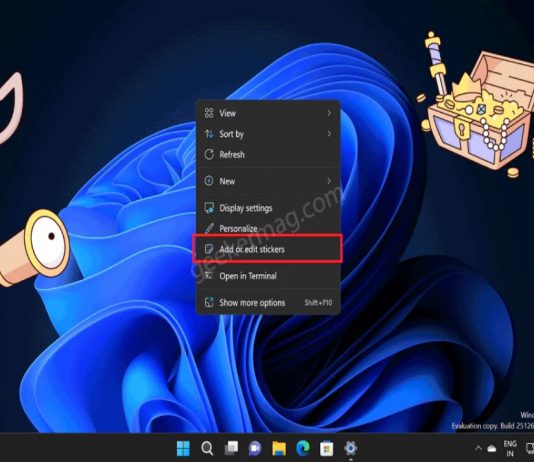Show hidden system tray icons
The image size is (534, 462).
478,448
